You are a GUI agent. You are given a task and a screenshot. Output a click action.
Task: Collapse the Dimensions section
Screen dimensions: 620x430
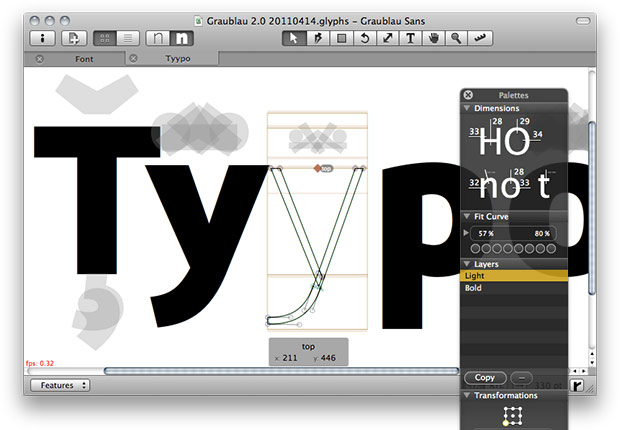[467, 108]
